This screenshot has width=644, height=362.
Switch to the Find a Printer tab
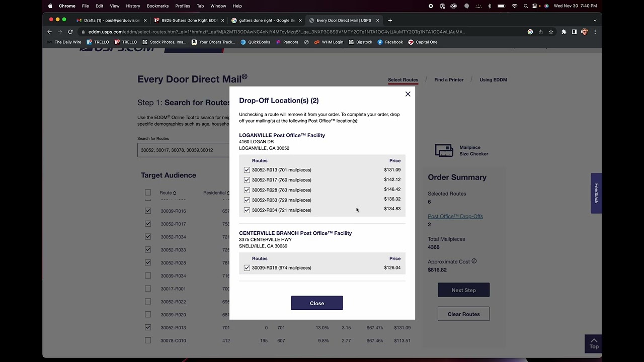tap(449, 80)
